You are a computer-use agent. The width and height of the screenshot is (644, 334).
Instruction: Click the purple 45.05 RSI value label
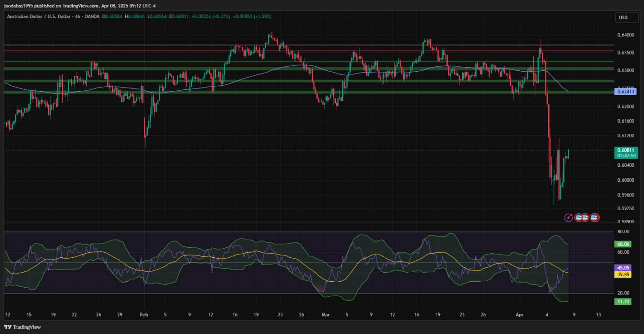[623, 268]
